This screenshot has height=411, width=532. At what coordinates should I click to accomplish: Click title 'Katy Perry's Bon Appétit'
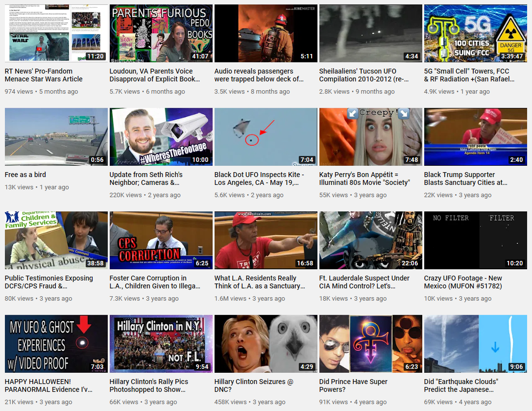pyautogui.click(x=364, y=179)
